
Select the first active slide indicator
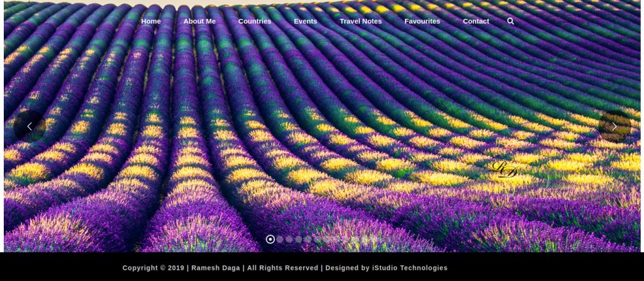point(270,239)
